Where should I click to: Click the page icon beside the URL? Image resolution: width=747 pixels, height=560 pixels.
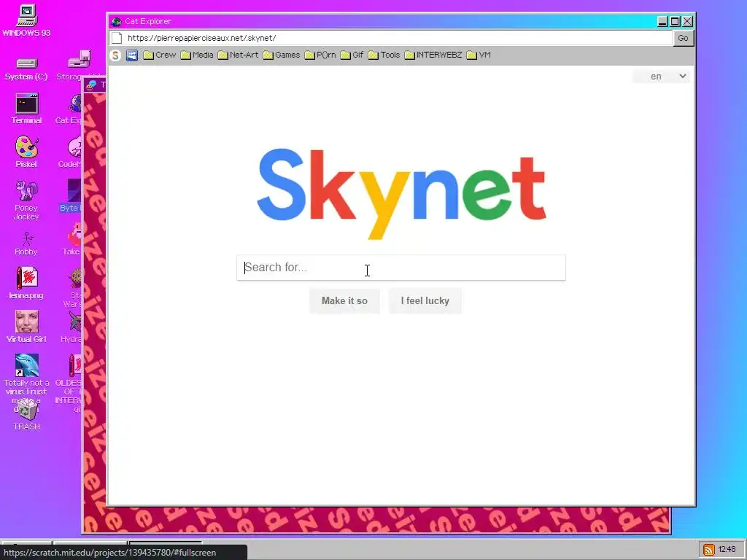117,38
